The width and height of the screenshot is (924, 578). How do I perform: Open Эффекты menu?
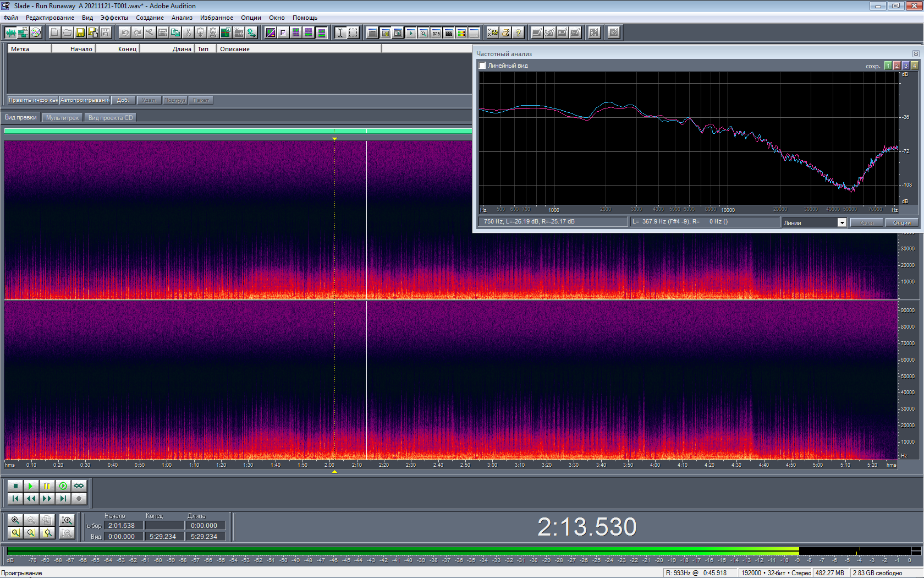tap(114, 18)
